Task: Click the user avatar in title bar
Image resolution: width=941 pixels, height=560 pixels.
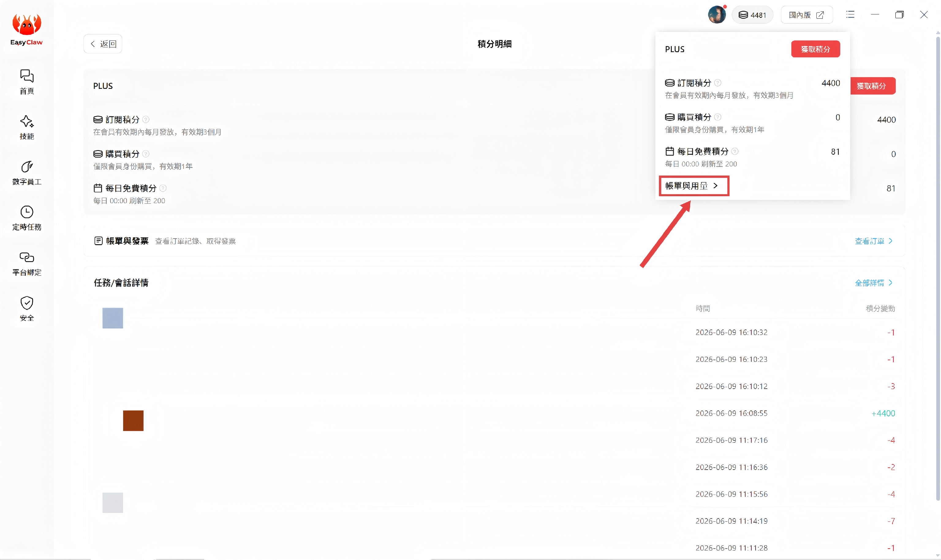Action: coord(717,15)
